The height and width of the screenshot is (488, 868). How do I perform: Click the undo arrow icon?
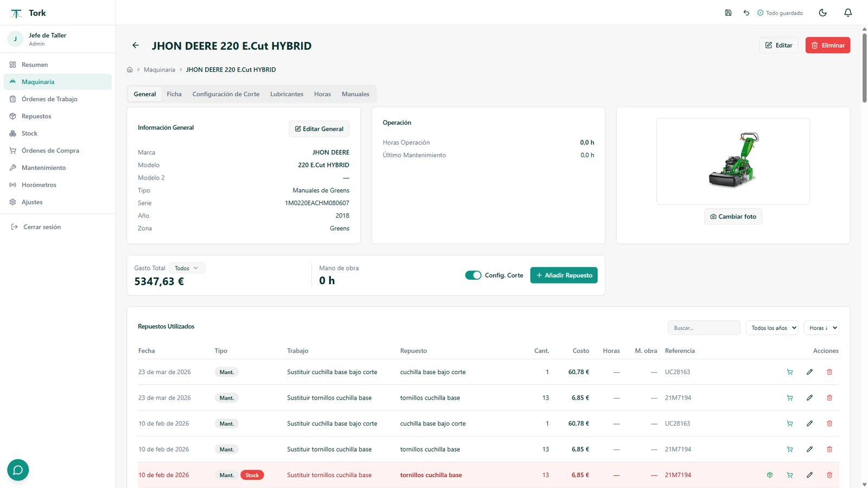tap(746, 12)
